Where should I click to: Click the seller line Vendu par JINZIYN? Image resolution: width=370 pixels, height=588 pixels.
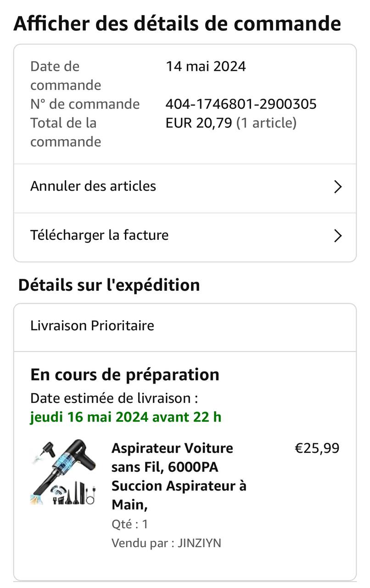[x=166, y=543]
